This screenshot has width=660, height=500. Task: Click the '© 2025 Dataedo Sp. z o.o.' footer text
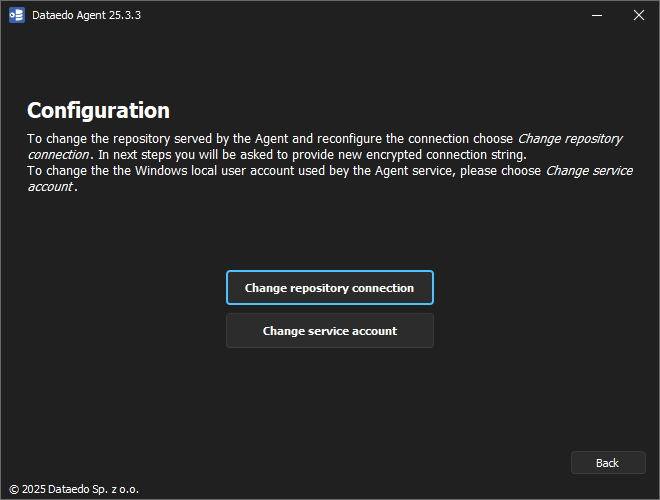click(74, 489)
